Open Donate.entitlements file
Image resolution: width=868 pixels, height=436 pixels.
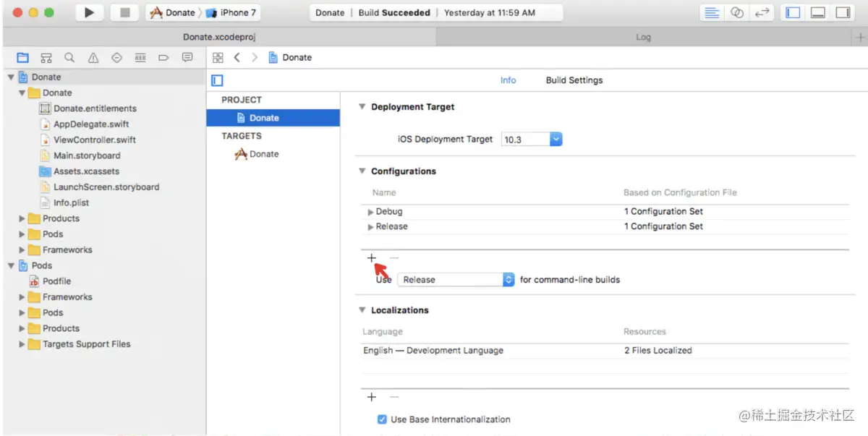(x=95, y=108)
